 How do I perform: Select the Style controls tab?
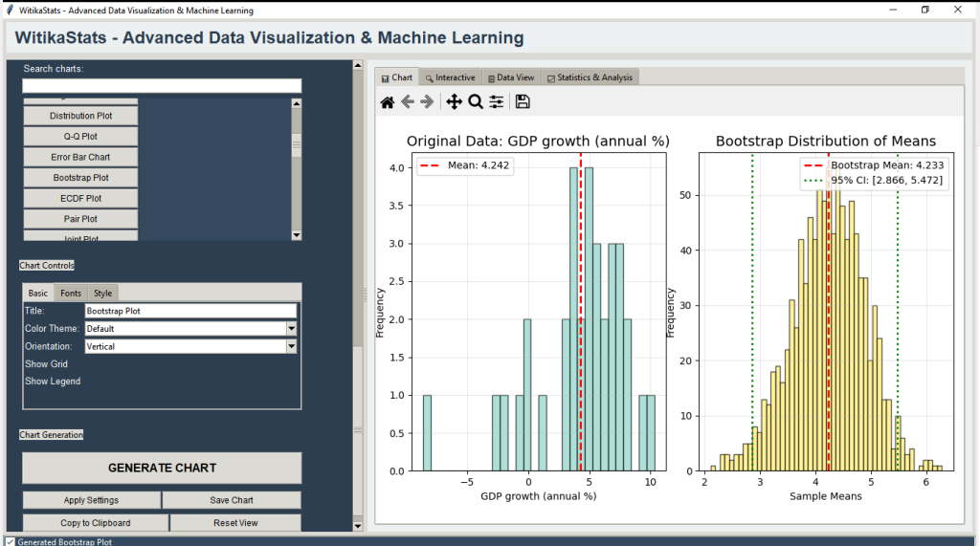click(x=102, y=293)
